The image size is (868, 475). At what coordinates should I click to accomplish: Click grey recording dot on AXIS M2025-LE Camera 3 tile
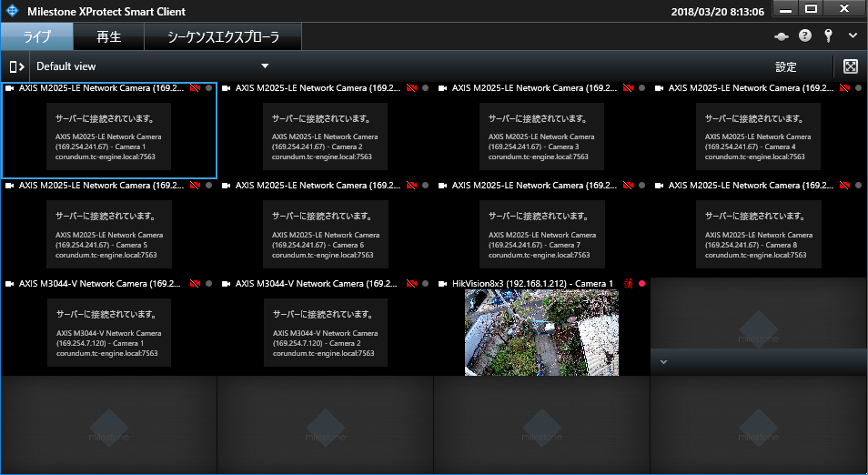[641, 88]
